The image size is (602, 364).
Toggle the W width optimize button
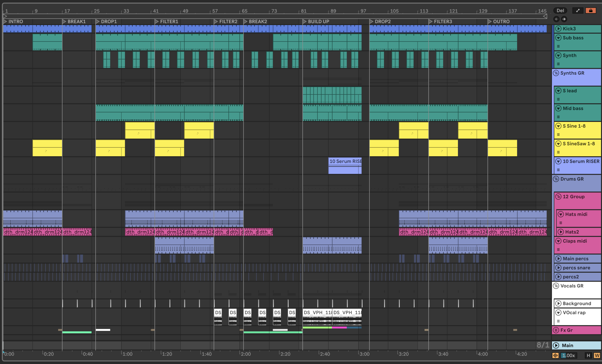pos(597,355)
